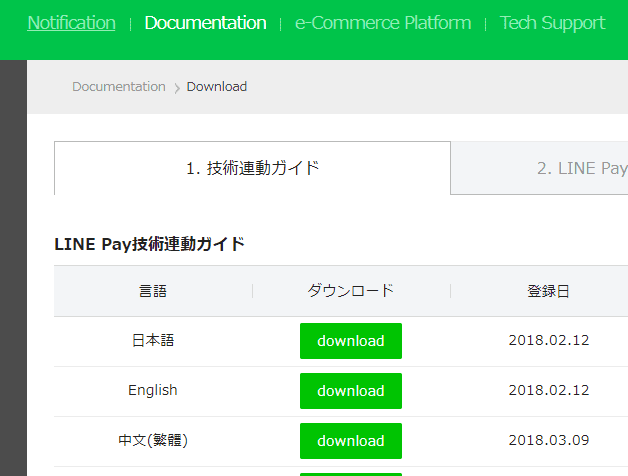
Task: Click the date in the English row
Action: (549, 390)
